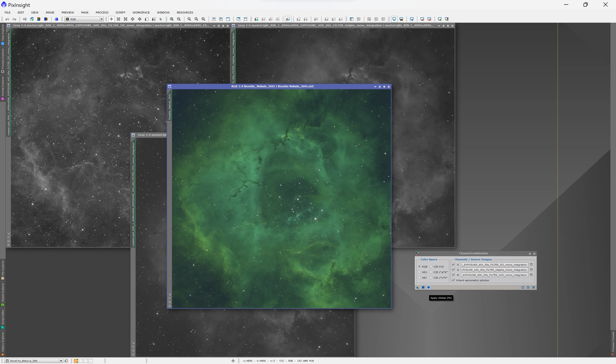Image resolution: width=616 pixels, height=364 pixels.
Task: Click the orange color swatch in status bar
Action: click(x=76, y=361)
